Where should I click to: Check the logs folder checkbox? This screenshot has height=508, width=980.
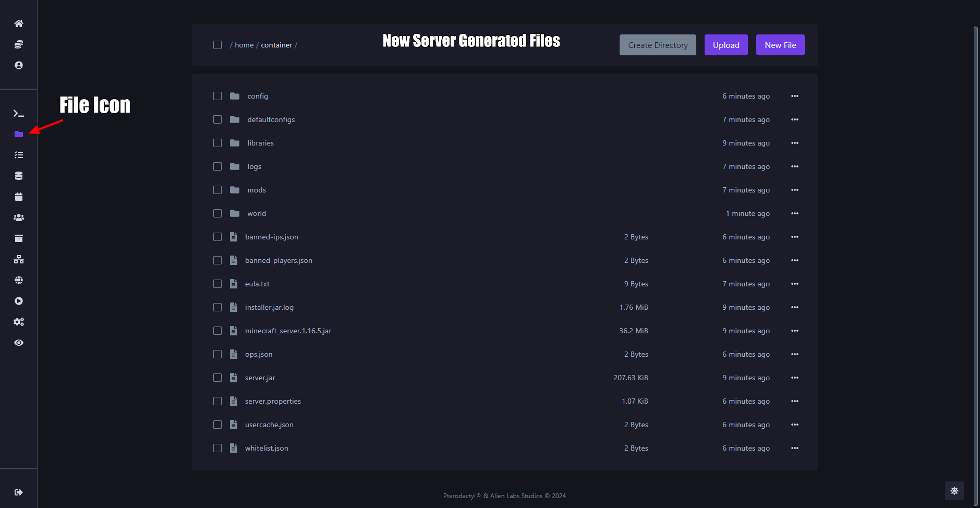pos(217,166)
